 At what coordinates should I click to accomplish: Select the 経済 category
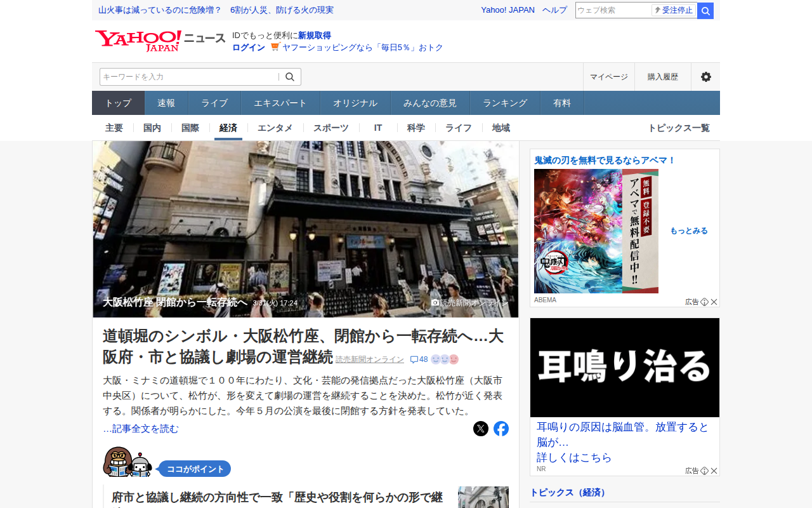(228, 128)
